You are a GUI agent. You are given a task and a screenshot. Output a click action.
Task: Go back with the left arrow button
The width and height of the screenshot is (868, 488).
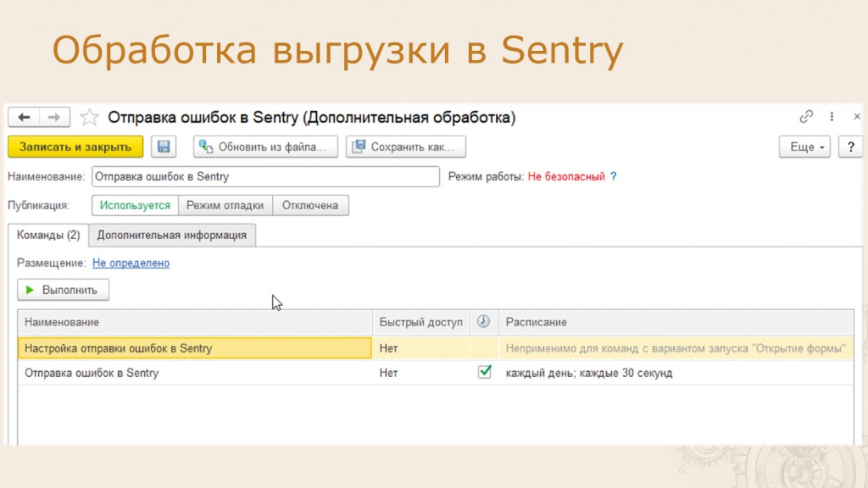24,117
